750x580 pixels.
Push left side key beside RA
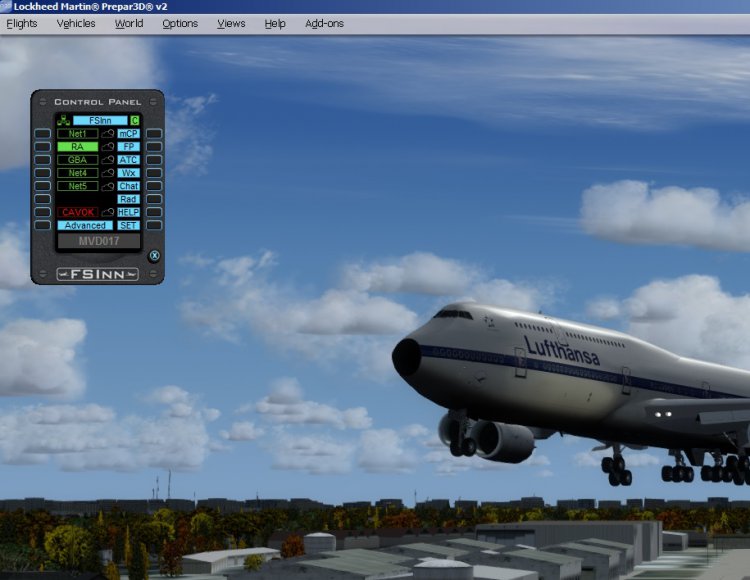pyautogui.click(x=43, y=147)
